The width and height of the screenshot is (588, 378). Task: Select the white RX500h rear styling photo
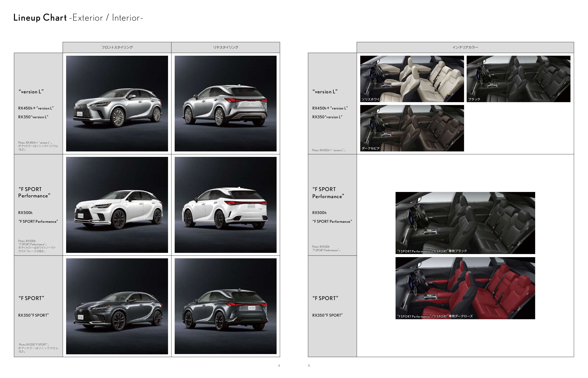[225, 205]
